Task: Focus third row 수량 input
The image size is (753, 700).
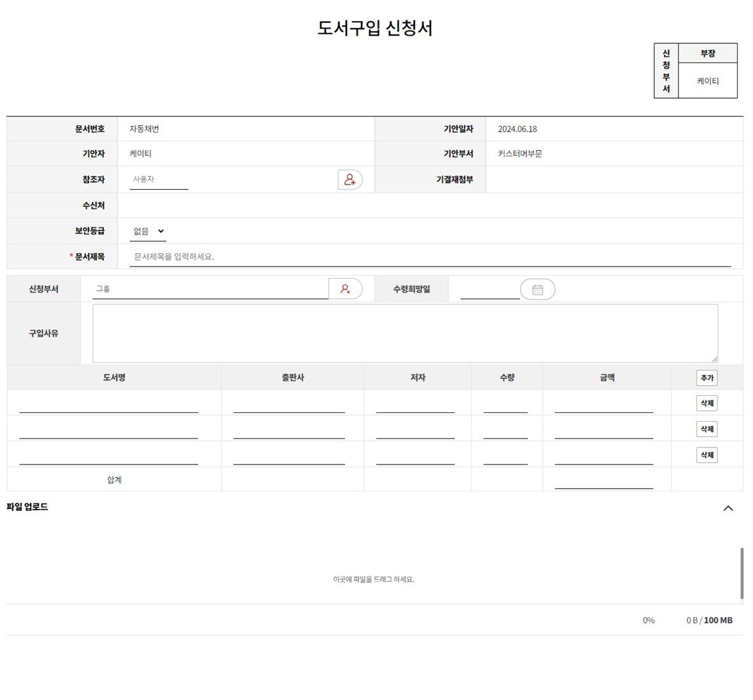Action: [505, 456]
